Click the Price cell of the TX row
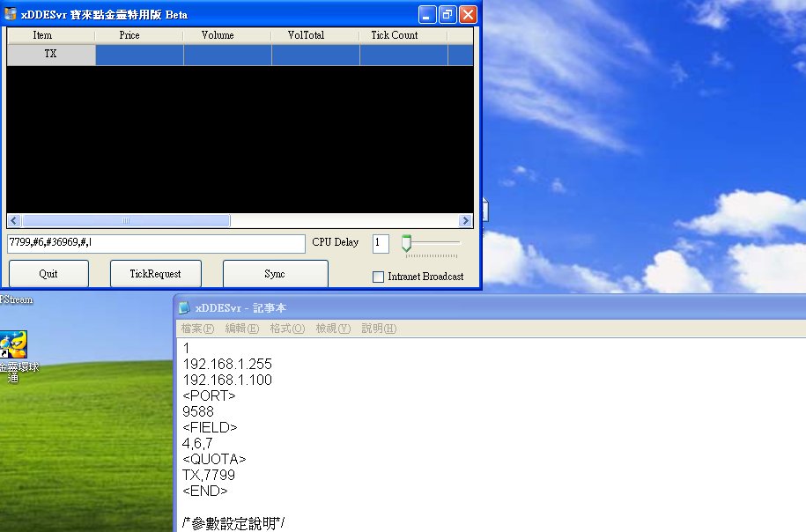The image size is (806, 532). click(139, 55)
